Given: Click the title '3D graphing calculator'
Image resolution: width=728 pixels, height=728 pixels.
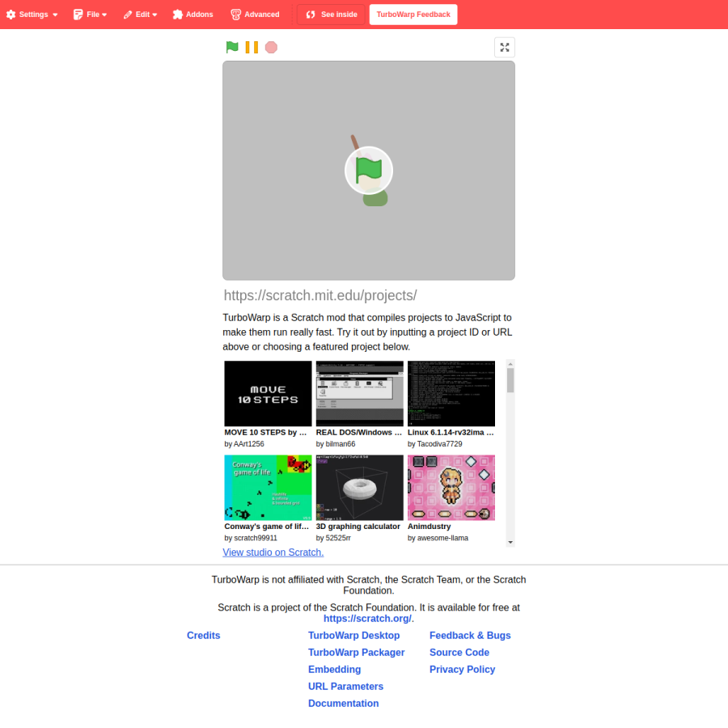Looking at the screenshot, I should [x=358, y=527].
